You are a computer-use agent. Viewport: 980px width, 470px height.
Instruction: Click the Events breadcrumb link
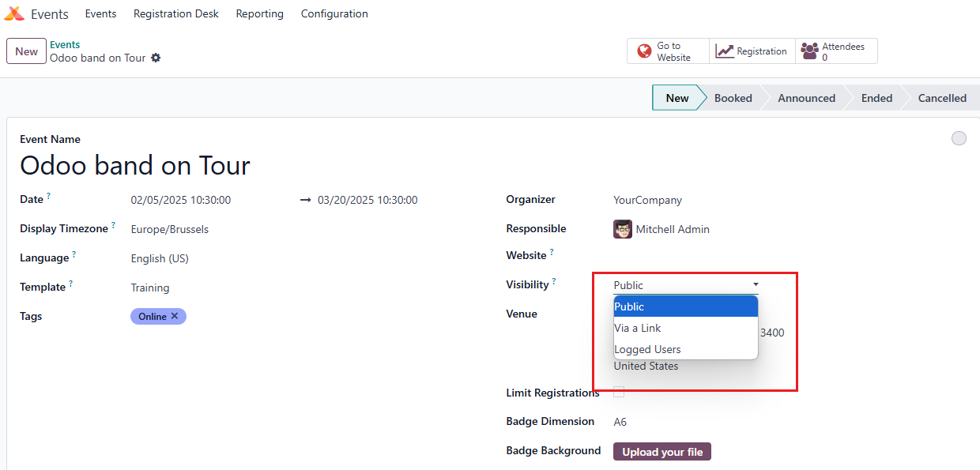point(65,45)
